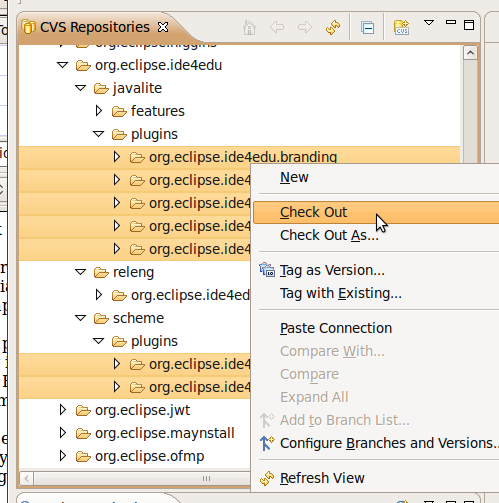Screen dimensions: 499x503
Task: Click the Back arrow toolbar icon
Action: pos(277,27)
